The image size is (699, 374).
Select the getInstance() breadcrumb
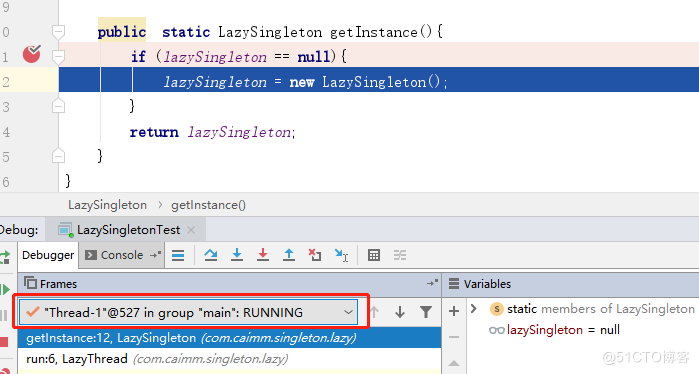(208, 205)
